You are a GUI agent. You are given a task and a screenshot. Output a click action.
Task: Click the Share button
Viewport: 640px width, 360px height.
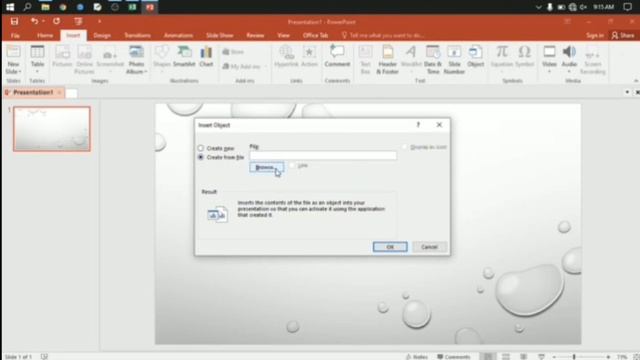pos(623,36)
